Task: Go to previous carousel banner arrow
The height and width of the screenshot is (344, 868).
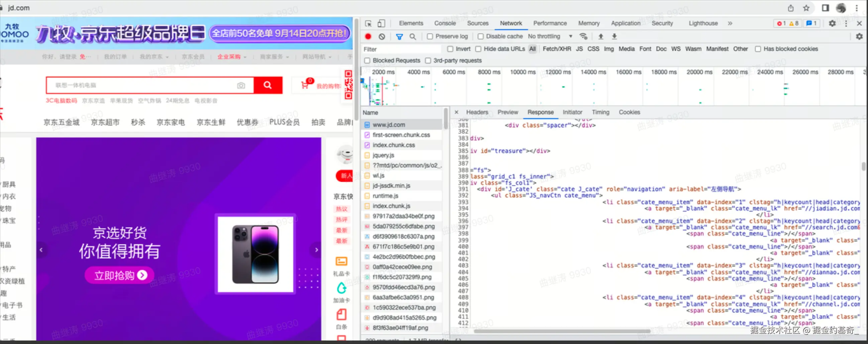Action: pos(41,250)
